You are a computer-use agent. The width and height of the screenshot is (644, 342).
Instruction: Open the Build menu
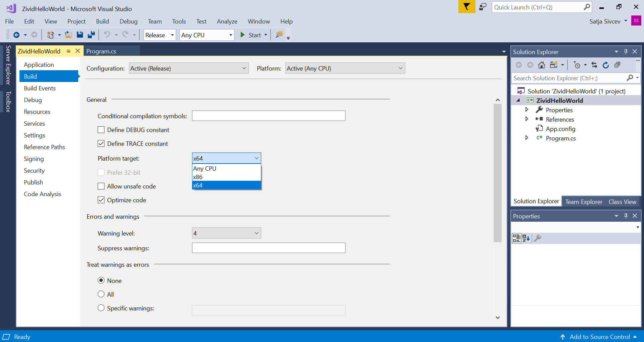pyautogui.click(x=102, y=22)
